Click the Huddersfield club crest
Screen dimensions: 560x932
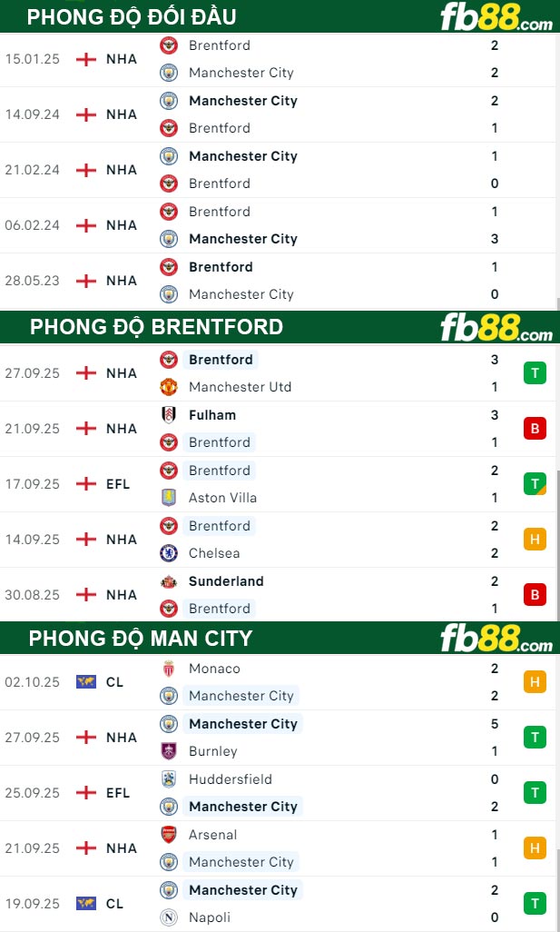pos(169,779)
